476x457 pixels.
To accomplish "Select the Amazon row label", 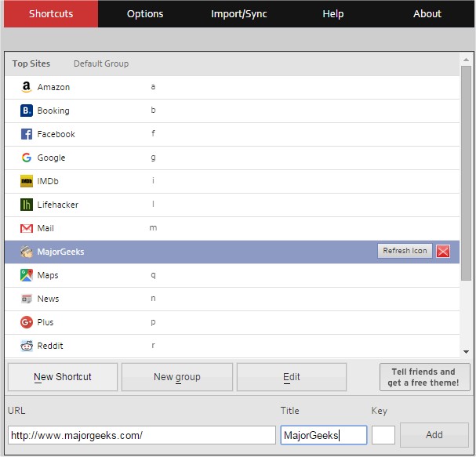I will pyautogui.click(x=53, y=87).
